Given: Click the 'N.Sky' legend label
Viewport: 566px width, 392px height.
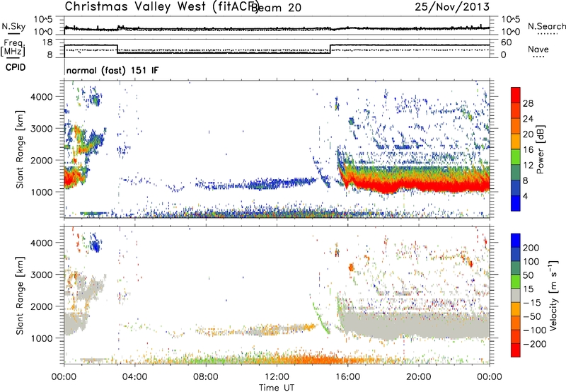Looking at the screenshot, I should (13, 26).
